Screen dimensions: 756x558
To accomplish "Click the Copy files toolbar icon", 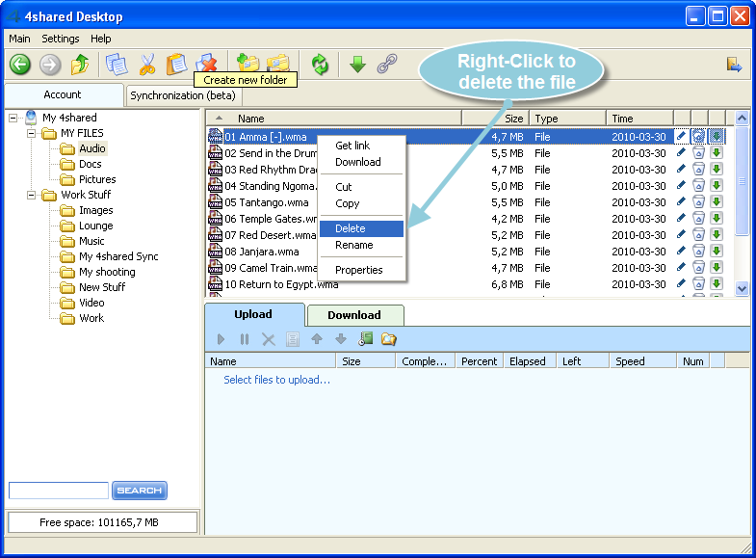I will (x=117, y=65).
